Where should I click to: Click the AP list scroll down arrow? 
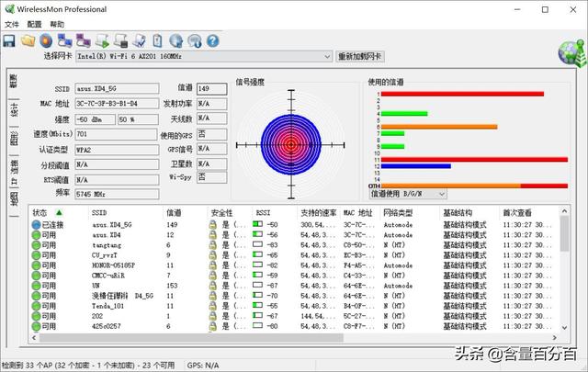pyautogui.click(x=564, y=327)
